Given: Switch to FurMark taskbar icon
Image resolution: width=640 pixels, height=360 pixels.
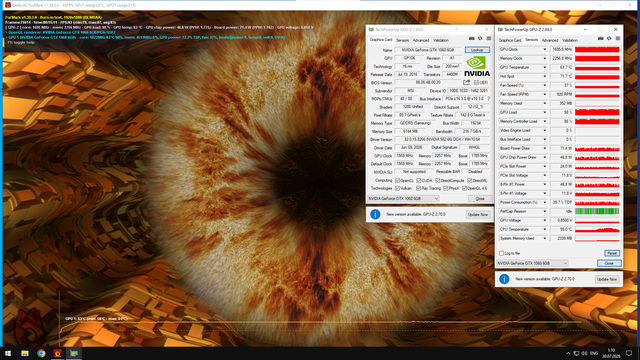Looking at the screenshot, I should [x=58, y=353].
